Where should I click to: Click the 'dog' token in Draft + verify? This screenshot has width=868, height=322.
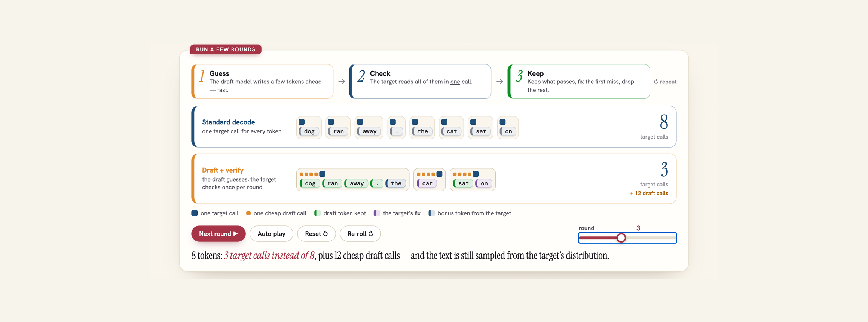(x=310, y=183)
